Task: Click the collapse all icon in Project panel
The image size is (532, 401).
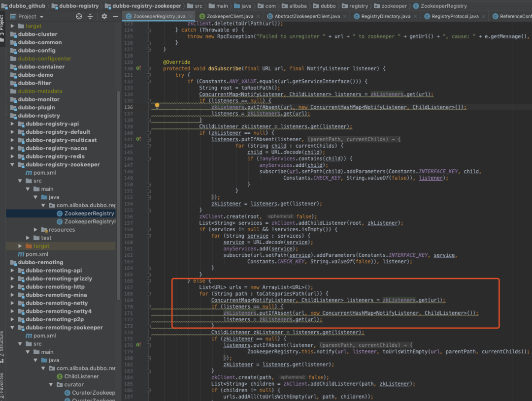Action: coord(90,16)
